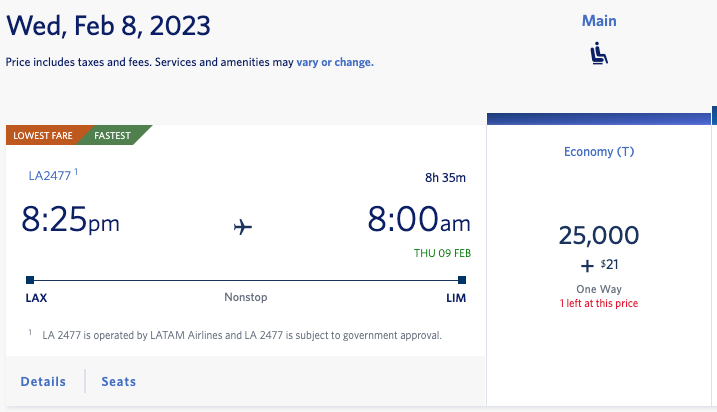717x412 pixels.
Task: Click the Main cabin seat icon
Action: point(599,54)
